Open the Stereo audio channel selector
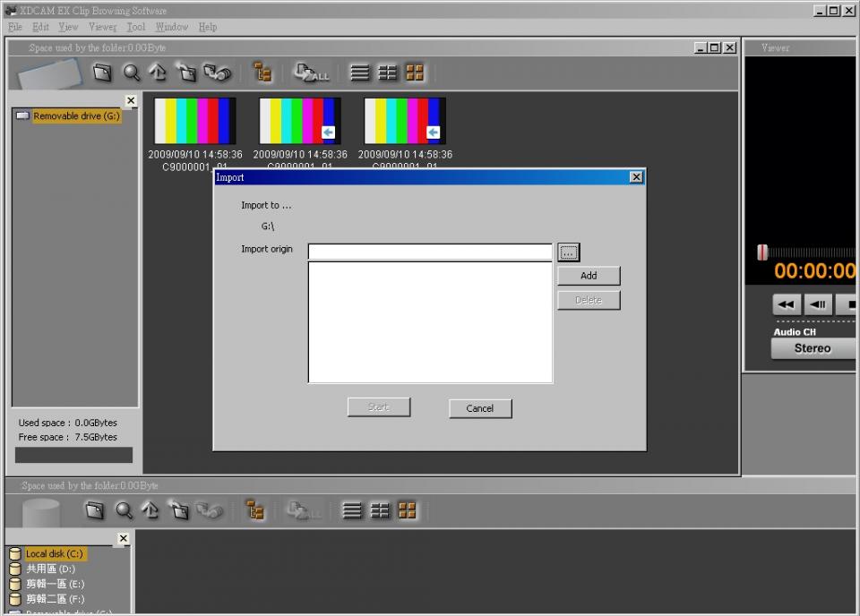This screenshot has height=616, width=860. tap(812, 348)
